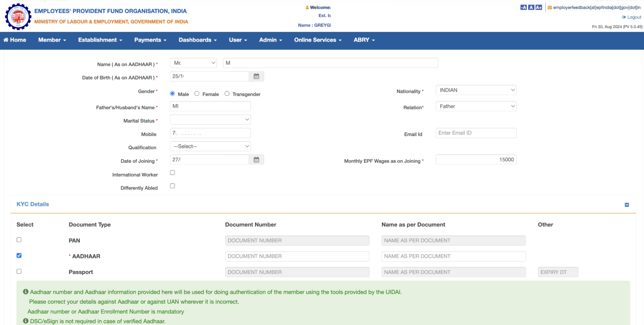
Task: Click the feedback email envelope icon
Action: click(550, 7)
